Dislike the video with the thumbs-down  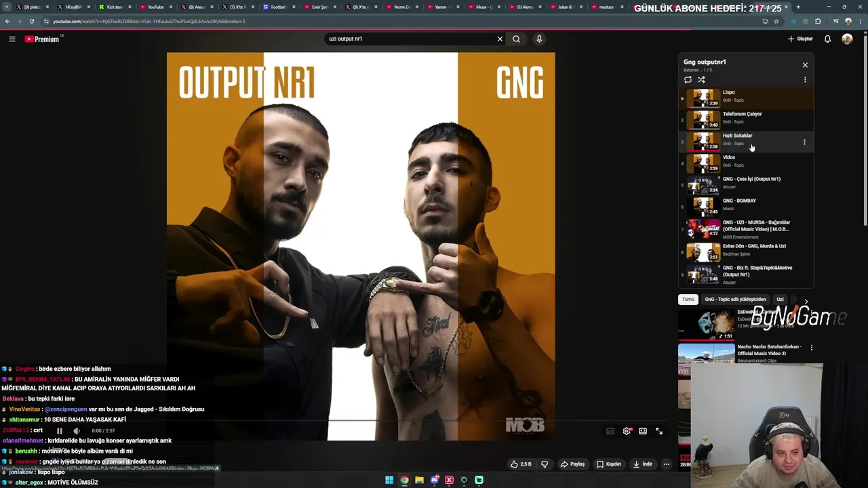(x=544, y=464)
